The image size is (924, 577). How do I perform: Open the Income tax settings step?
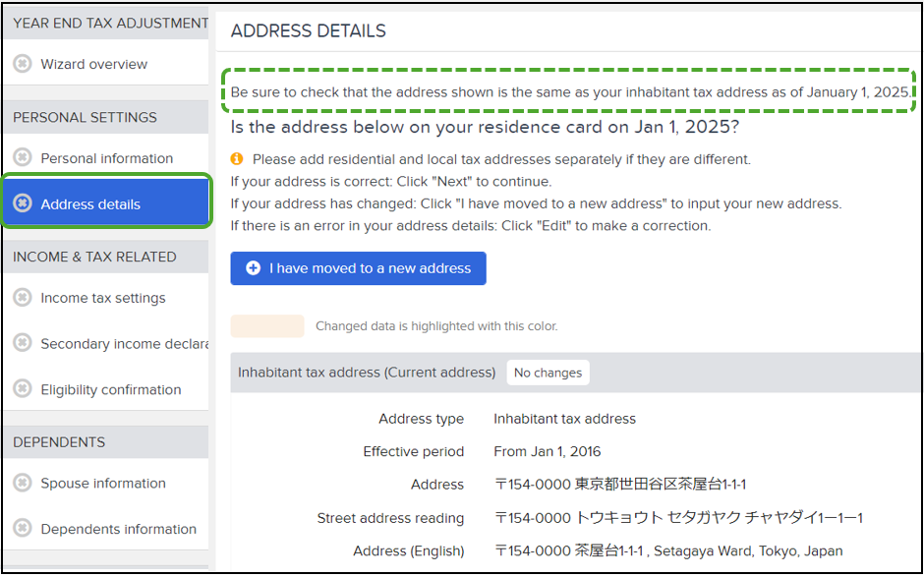(103, 298)
